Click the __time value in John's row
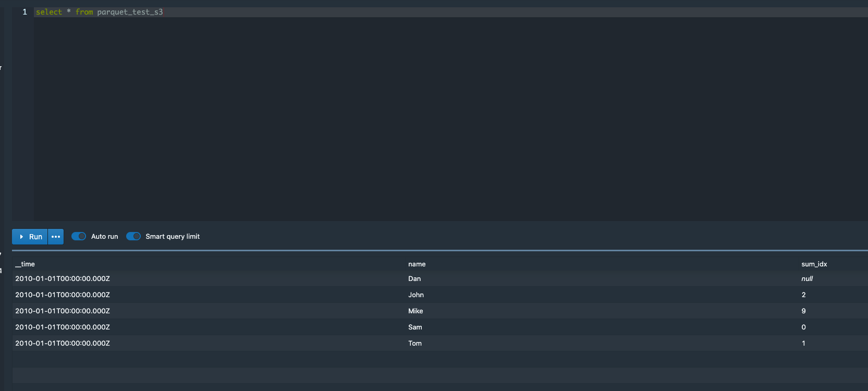The width and height of the screenshot is (868, 391). [63, 295]
